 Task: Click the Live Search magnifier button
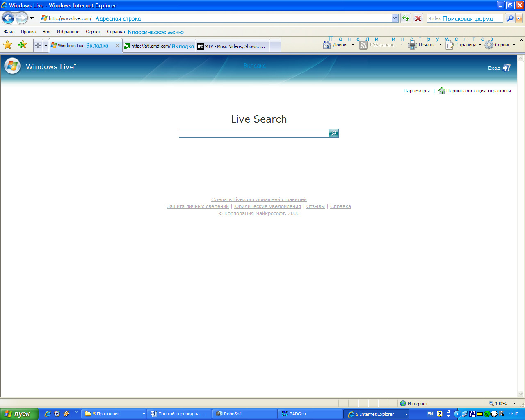(x=334, y=133)
